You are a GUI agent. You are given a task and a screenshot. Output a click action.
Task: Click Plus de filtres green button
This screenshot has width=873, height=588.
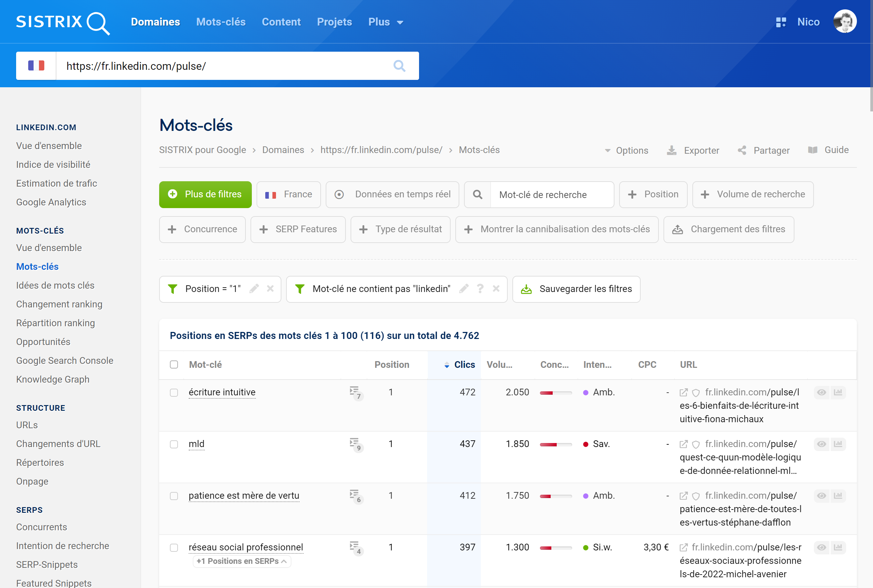(x=205, y=194)
